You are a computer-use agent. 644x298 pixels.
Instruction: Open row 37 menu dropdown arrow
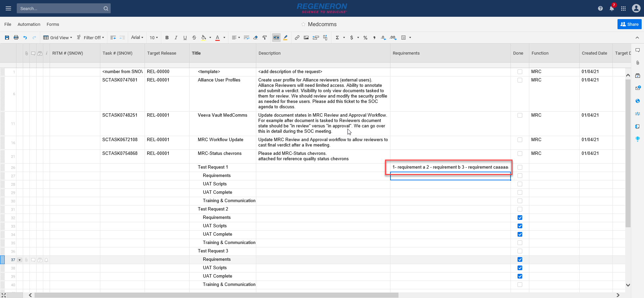[19, 260]
